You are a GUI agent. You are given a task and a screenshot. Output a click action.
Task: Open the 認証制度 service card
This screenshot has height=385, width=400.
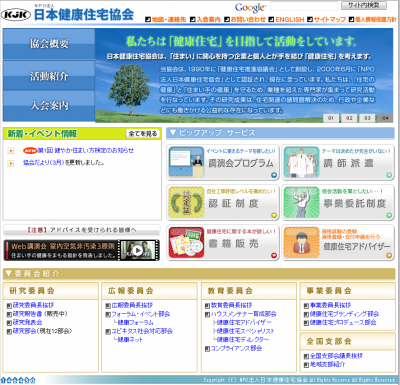point(223,203)
